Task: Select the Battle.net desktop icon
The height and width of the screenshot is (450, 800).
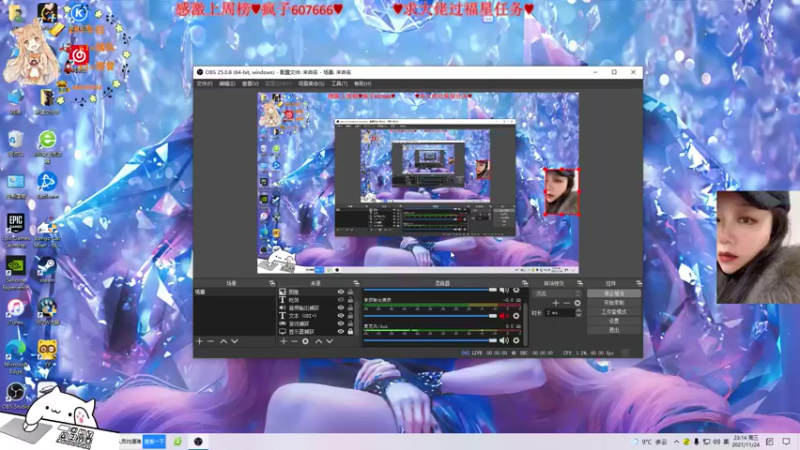Action: (46, 186)
